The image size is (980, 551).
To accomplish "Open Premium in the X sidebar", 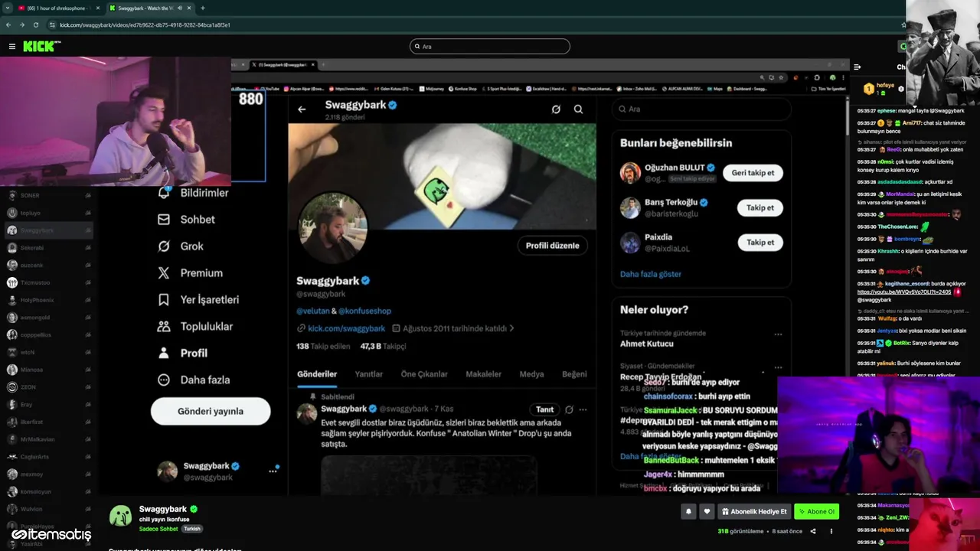I will point(190,273).
